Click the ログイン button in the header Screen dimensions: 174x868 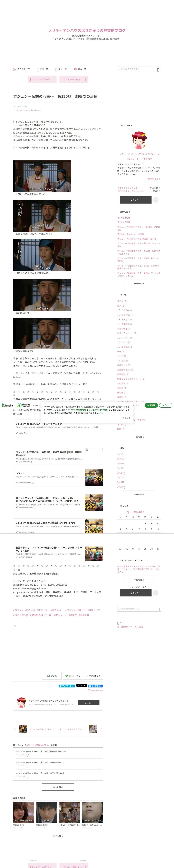tap(166, 405)
